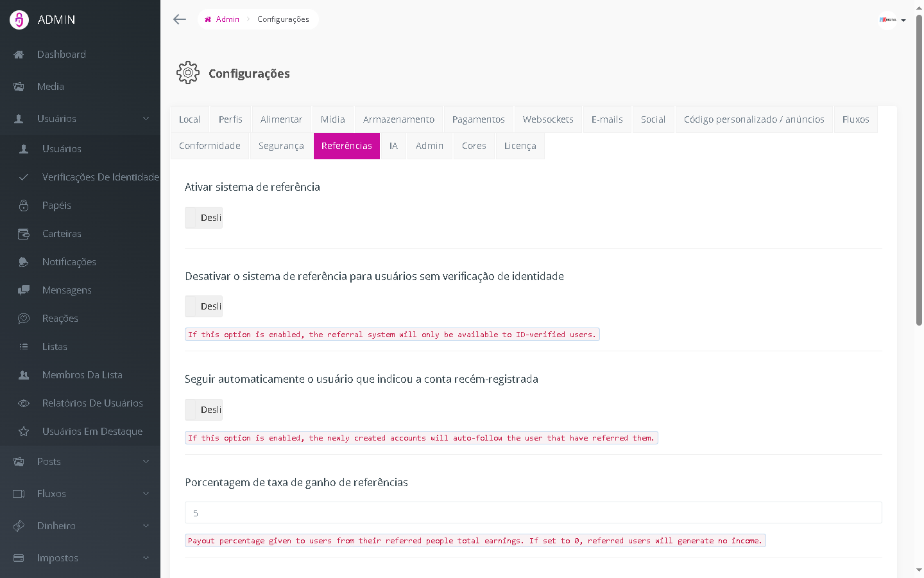Click the Media image icon in sidebar

[19, 87]
